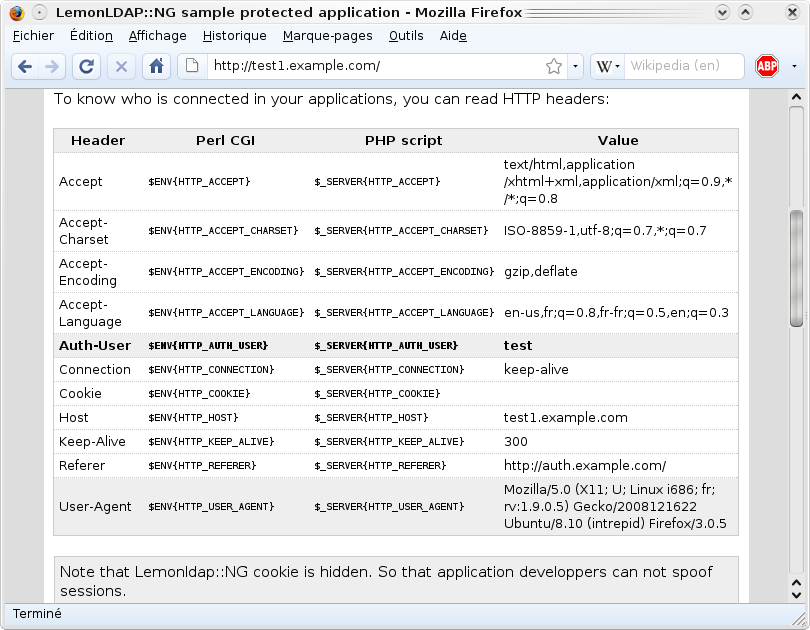Image resolution: width=810 pixels, height=630 pixels.
Task: Maximize the Firefox window
Action: tap(745, 12)
